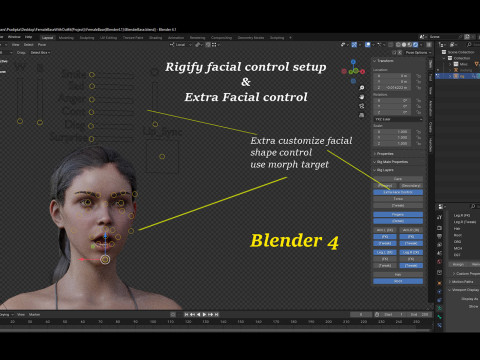Toggle the Face rig layer button
Viewport: 480px width, 360px height.
pyautogui.click(x=398, y=179)
